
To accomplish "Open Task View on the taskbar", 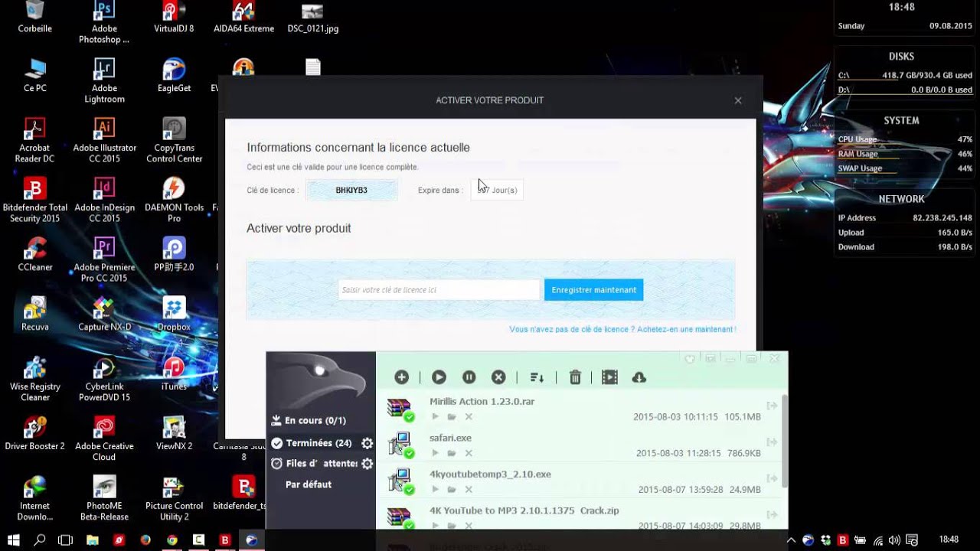I will click(x=66, y=540).
